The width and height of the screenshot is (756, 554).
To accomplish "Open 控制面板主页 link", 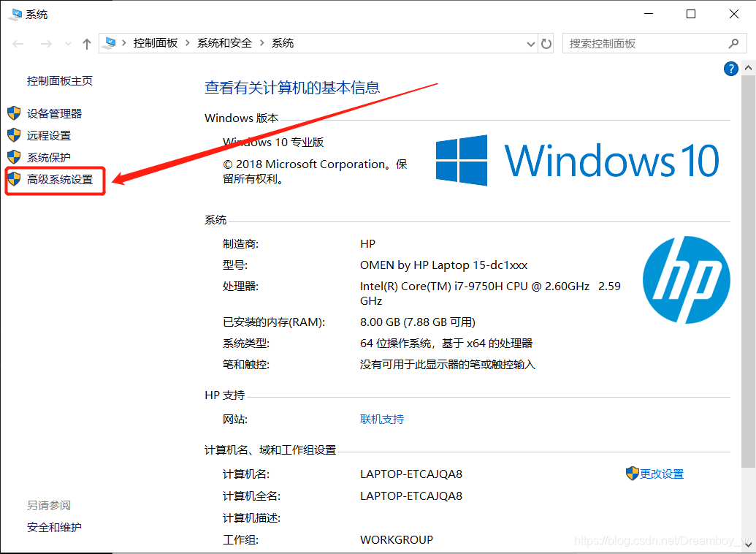I will coord(60,80).
